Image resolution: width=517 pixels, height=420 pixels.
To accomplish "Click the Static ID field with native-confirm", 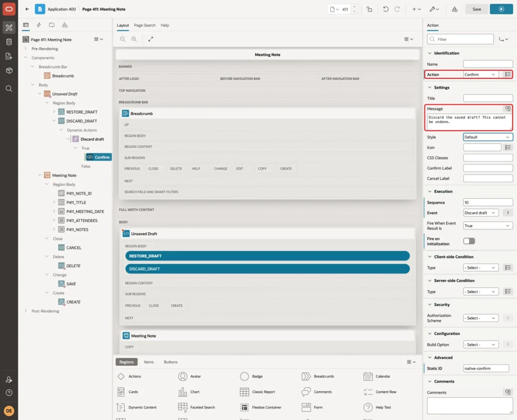I will click(486, 369).
